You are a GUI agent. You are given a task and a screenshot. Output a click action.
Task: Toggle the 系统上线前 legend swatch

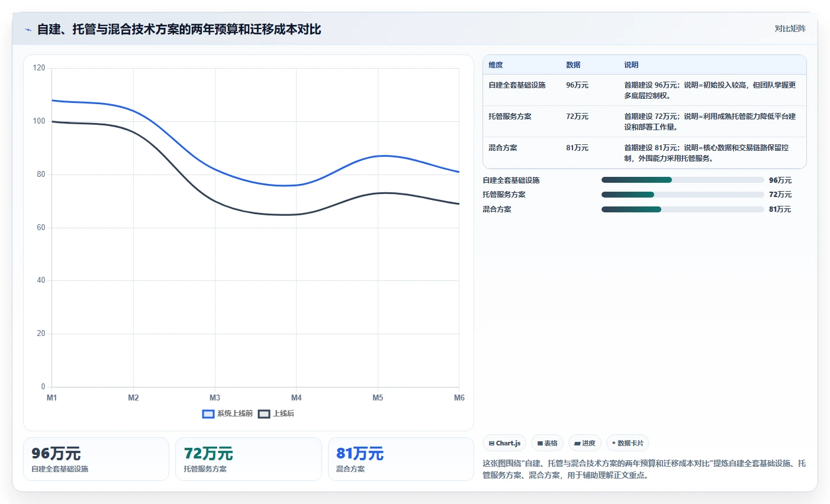(208, 413)
